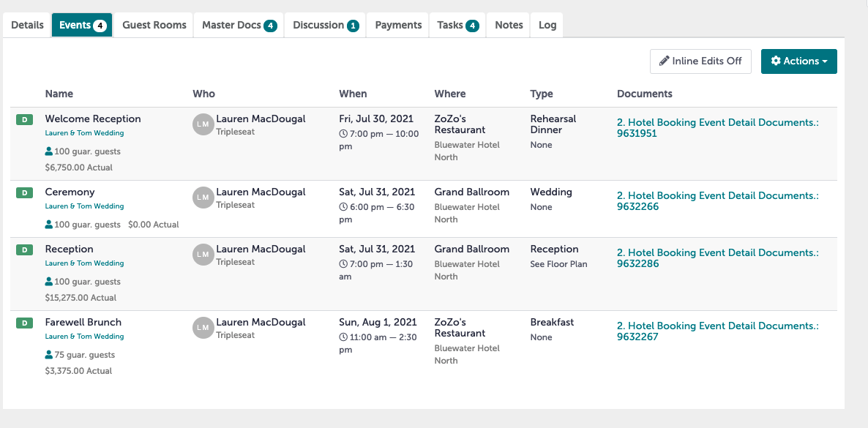
Task: Click the green D badge beside Farewell Brunch
Action: pos(24,323)
